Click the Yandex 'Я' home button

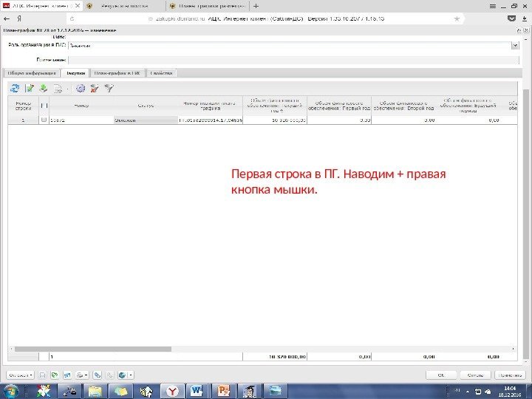[19, 18]
